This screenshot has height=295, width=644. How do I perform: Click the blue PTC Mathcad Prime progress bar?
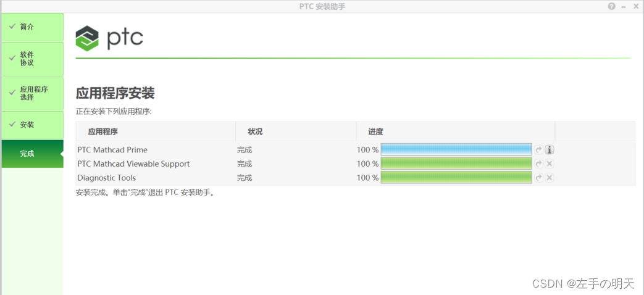click(456, 150)
